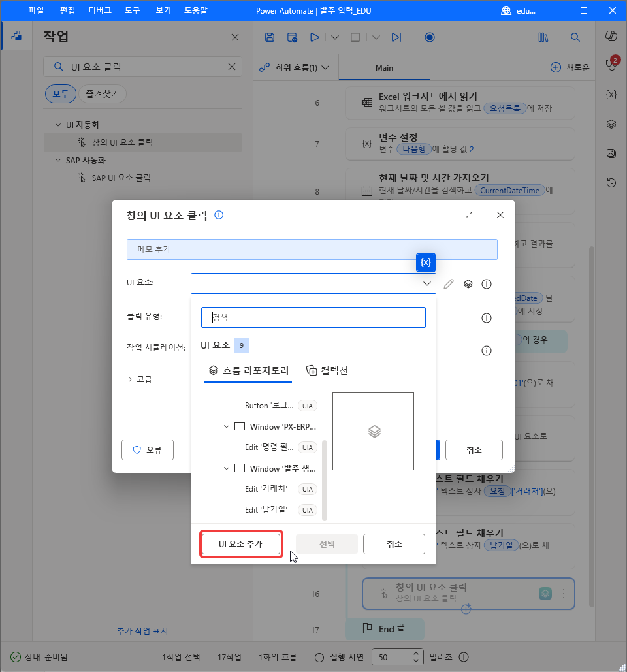Click the info icon on the 클릭 유형 row

pyautogui.click(x=487, y=318)
